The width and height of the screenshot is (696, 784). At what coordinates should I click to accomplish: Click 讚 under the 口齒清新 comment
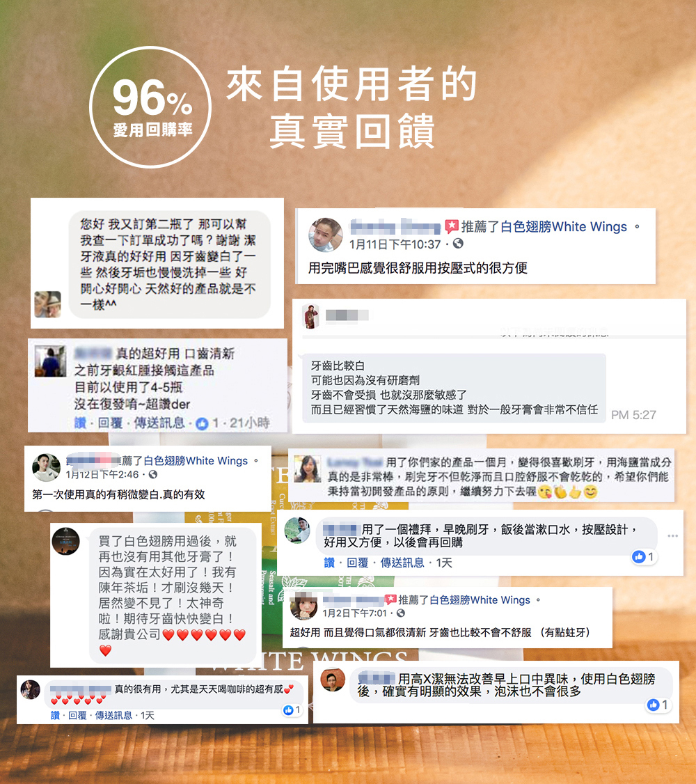(80, 423)
